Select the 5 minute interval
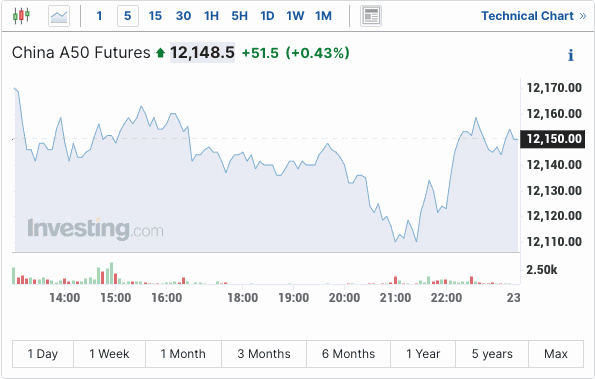 pos(128,16)
